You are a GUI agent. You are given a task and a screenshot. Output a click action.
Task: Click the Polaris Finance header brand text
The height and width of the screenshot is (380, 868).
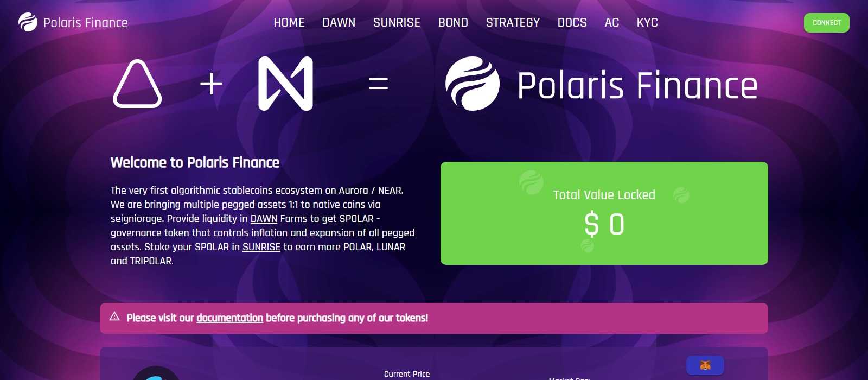tap(86, 23)
